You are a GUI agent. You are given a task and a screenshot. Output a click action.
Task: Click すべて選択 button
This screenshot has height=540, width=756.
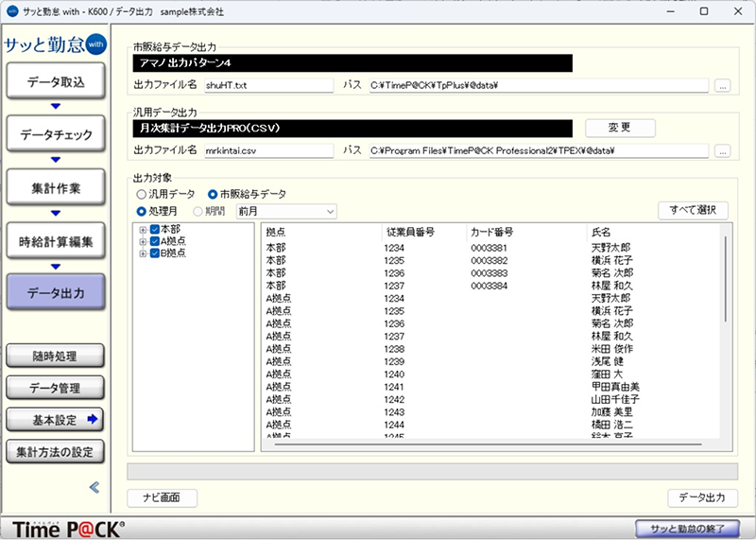click(693, 210)
